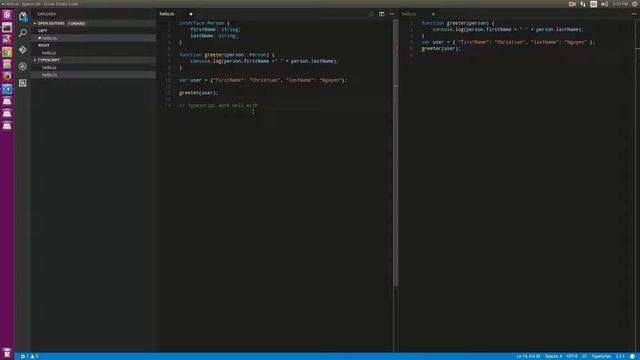Open the Debug view in activity bar
This screenshot has width=640, height=360.
coord(23,66)
